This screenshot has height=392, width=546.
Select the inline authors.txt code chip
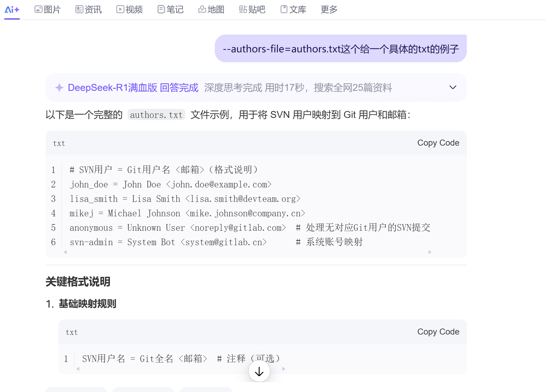pos(156,115)
